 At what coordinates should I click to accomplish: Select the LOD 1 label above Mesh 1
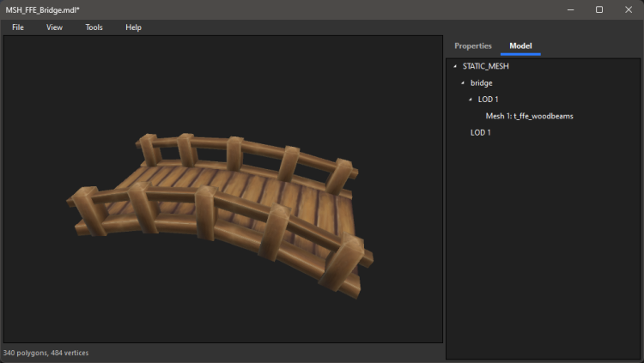pos(489,100)
